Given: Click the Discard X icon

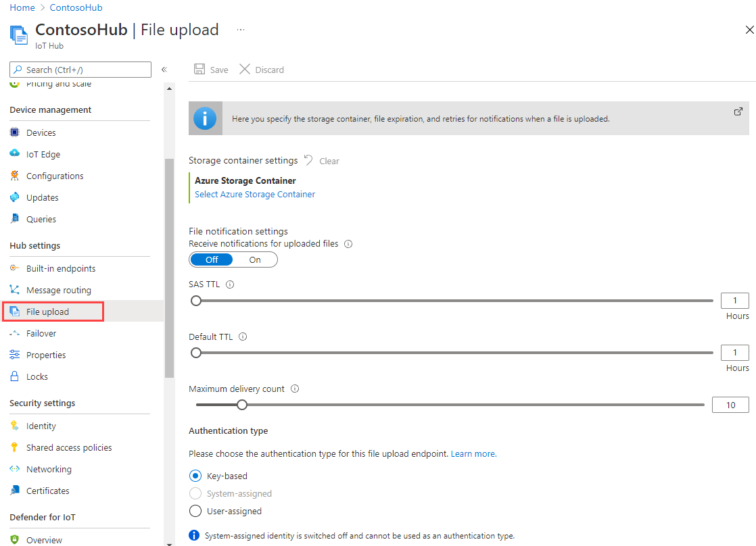Looking at the screenshot, I should coord(245,70).
